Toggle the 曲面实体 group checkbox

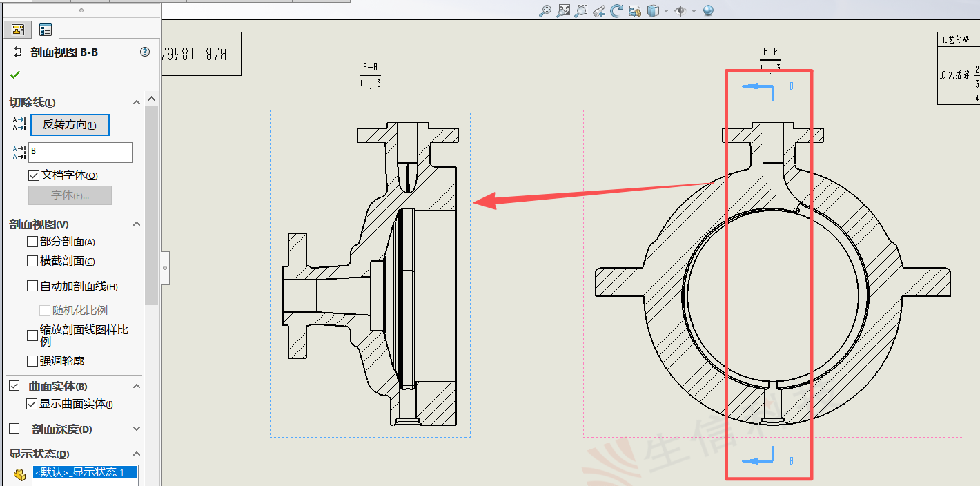coord(14,386)
